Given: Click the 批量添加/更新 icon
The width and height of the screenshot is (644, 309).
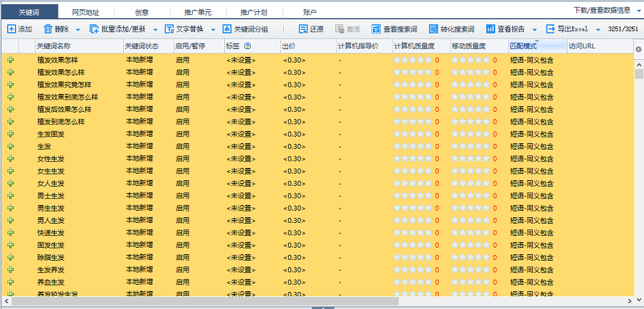Looking at the screenshot, I should [x=94, y=29].
